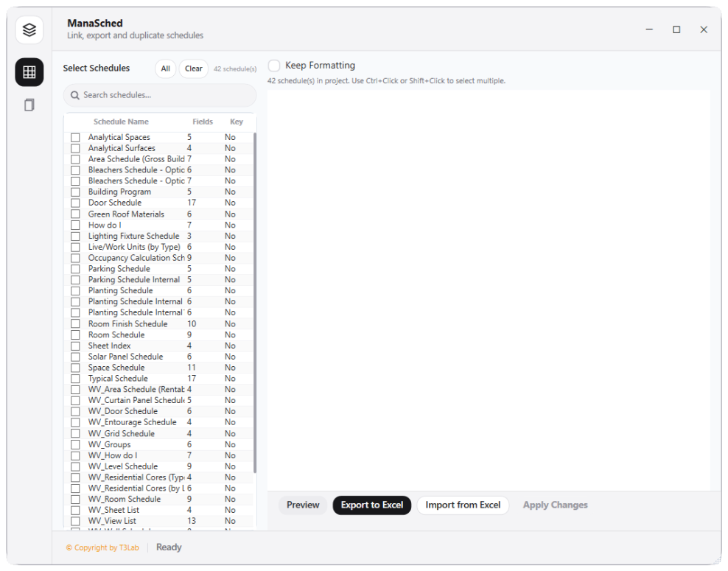Select the WV_Area Schedule (Rentab row
This screenshot has width=728, height=571.
tap(158, 390)
